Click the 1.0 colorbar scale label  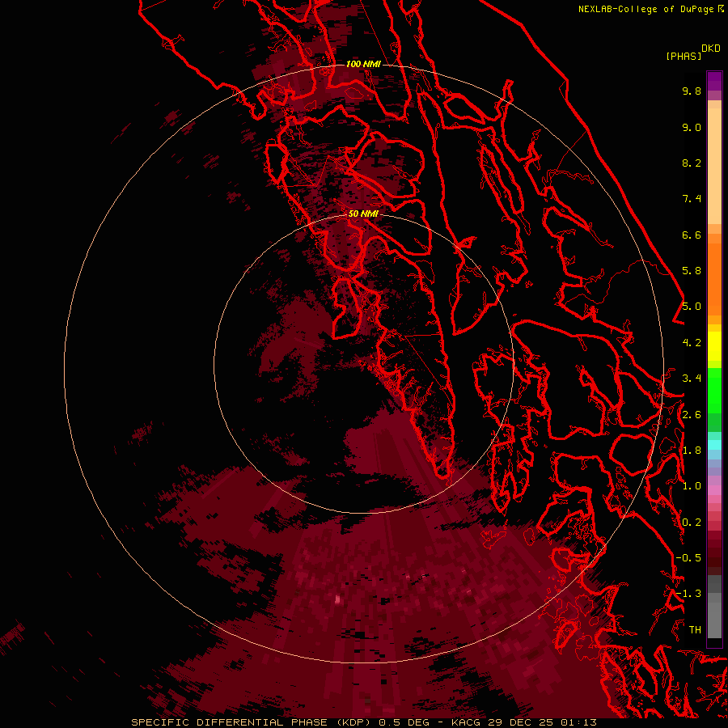692,486
